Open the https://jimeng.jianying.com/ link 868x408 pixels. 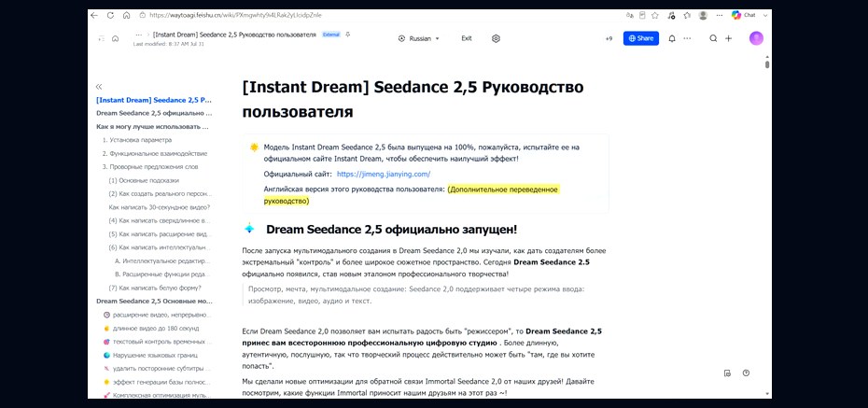pos(383,174)
